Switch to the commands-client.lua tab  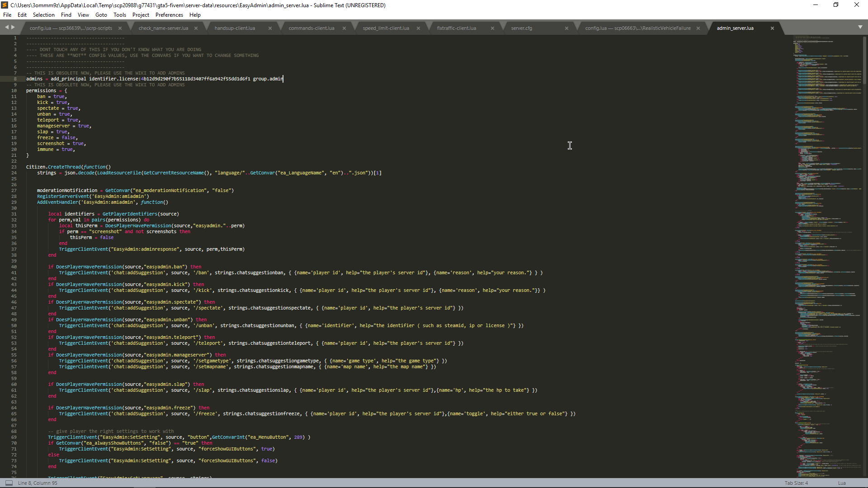point(311,28)
